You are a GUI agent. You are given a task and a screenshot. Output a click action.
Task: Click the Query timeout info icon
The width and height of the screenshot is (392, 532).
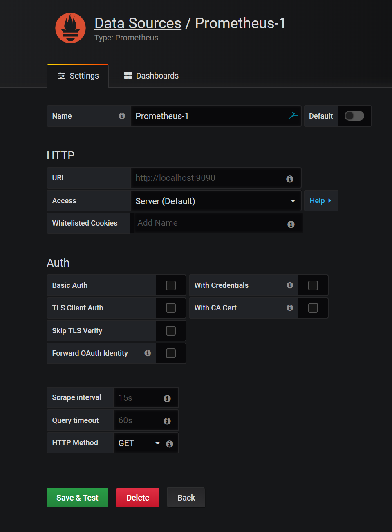(167, 421)
